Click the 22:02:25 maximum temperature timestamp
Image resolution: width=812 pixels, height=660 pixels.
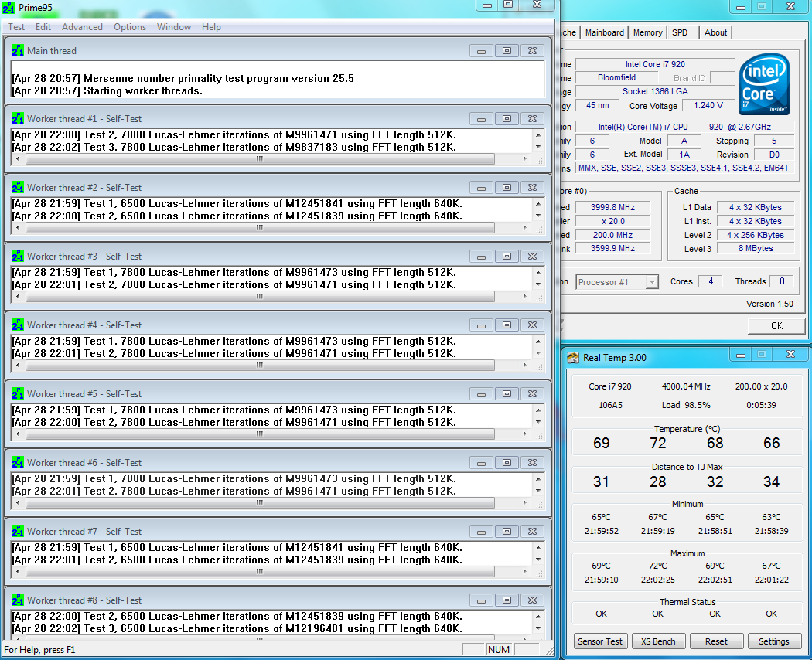coord(658,580)
